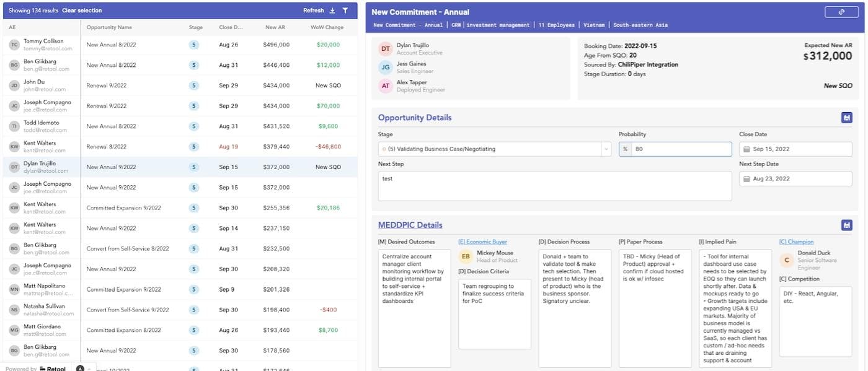Click inside the Next Step text area
The height and width of the screenshot is (371, 868).
[555, 186]
